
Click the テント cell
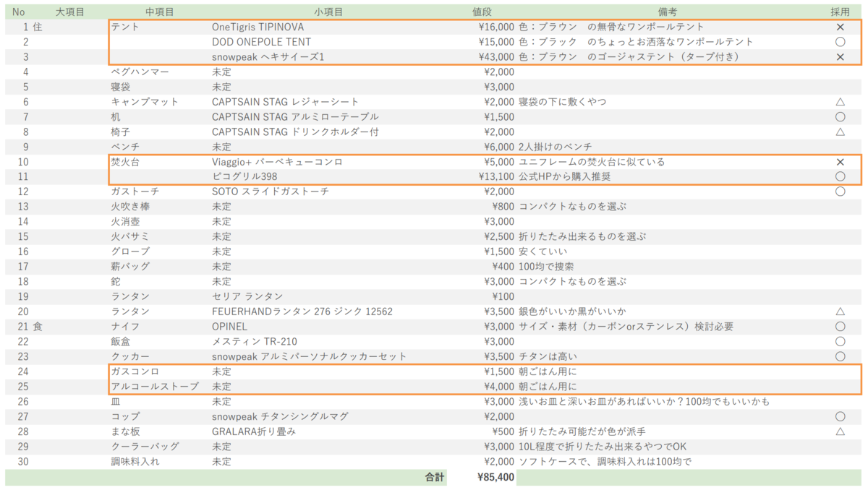[x=125, y=27]
